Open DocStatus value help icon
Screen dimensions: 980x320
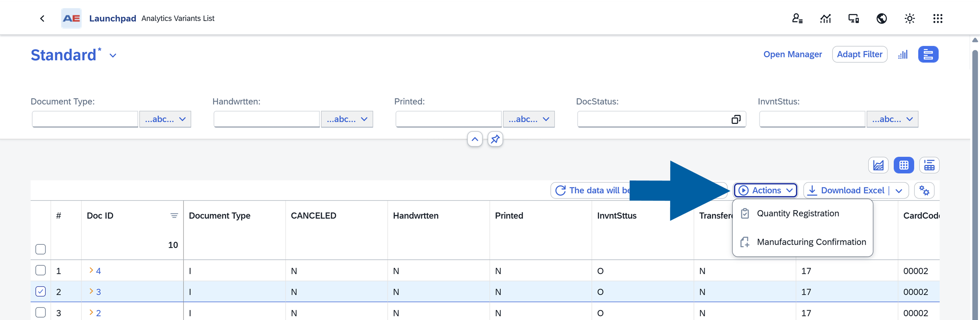pos(736,119)
